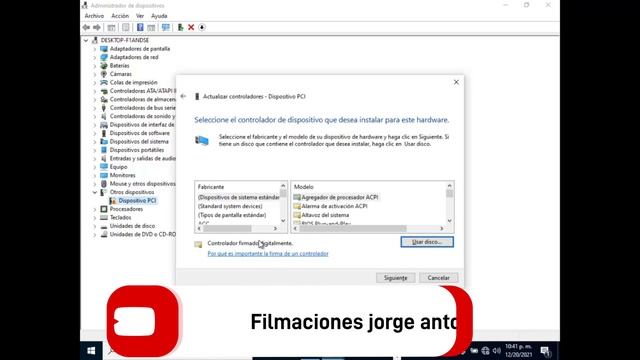Collapse the DESKTOP-F1ANDSE root node
640x360 pixels.
click(86, 40)
